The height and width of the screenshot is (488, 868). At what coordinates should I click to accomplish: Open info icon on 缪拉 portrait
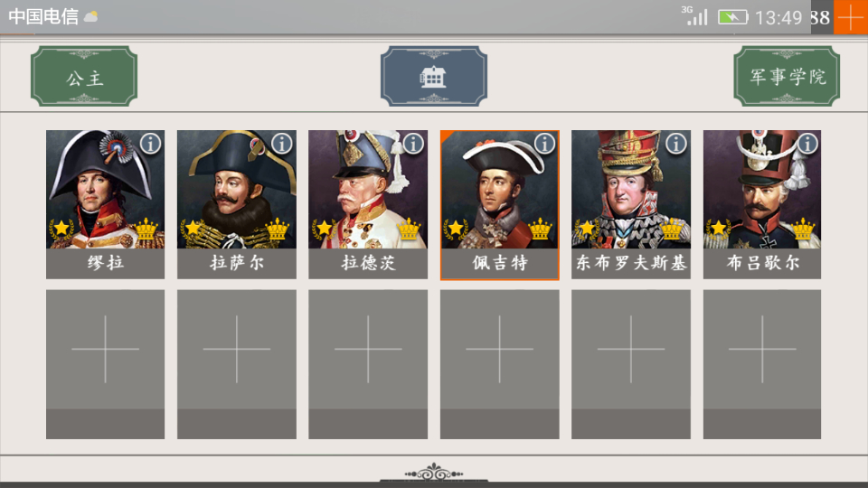coord(150,144)
